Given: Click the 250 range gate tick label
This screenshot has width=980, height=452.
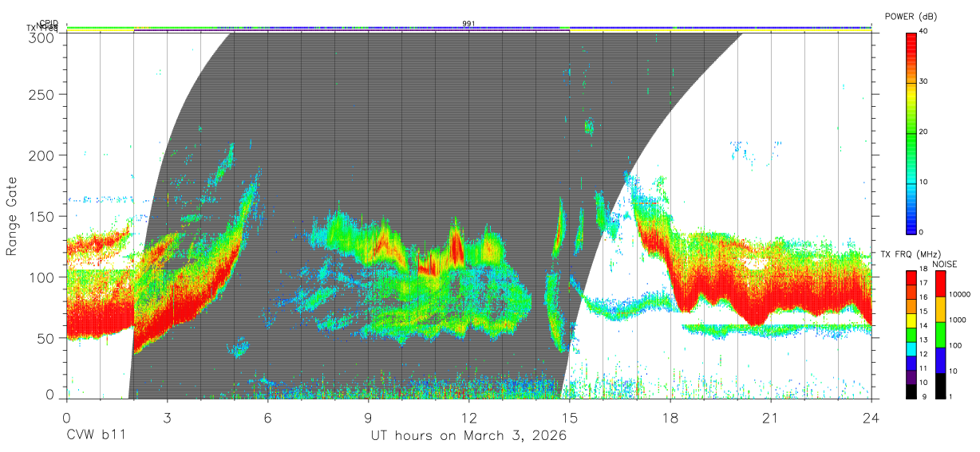Looking at the screenshot, I should pyautogui.click(x=41, y=94).
